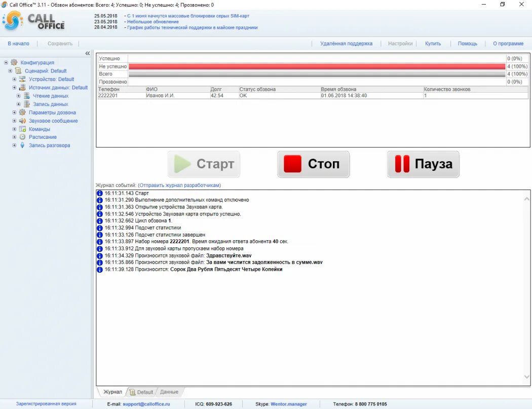The width and height of the screenshot is (532, 409).
Task: Expand the Звуковое сообщение node
Action: click(x=14, y=121)
